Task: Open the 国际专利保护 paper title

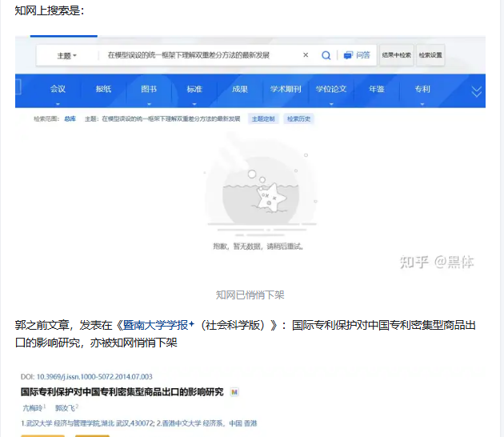Action: pyautogui.click(x=122, y=392)
